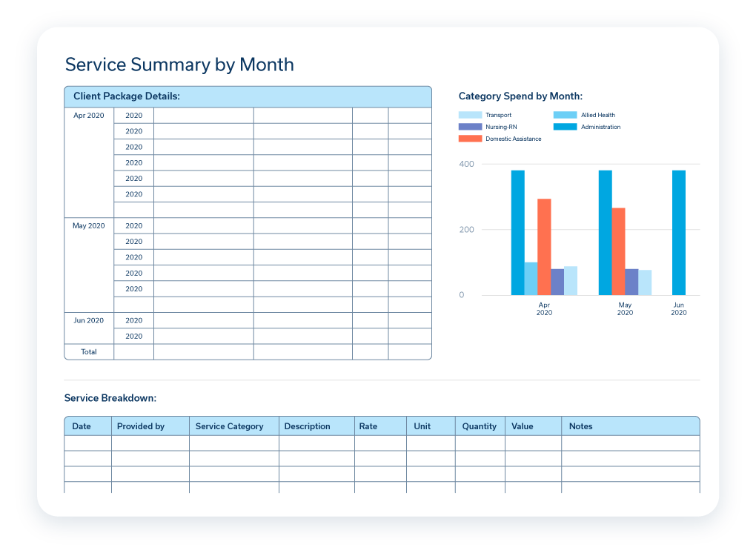Click the Transport legend color swatch

[470, 115]
